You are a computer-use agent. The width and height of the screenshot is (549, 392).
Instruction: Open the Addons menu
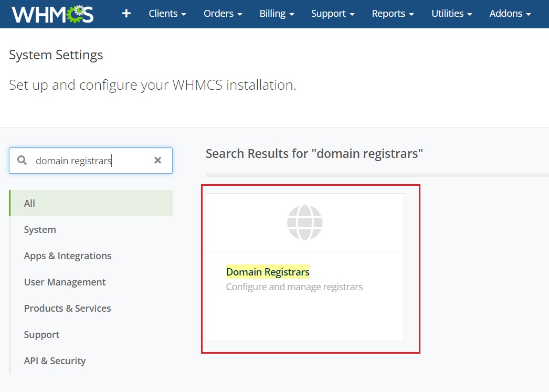click(x=510, y=14)
